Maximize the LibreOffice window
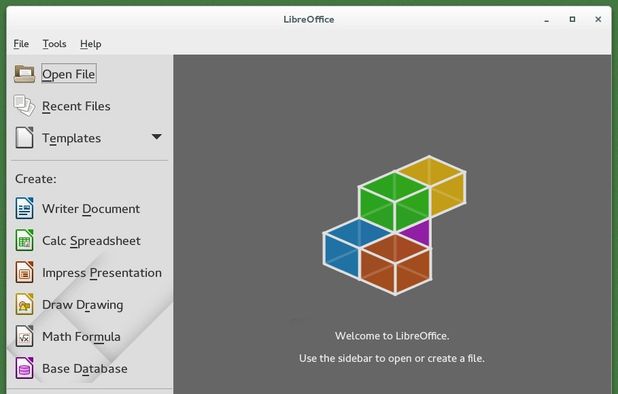Screen dimensions: 618x394 (x=572, y=19)
